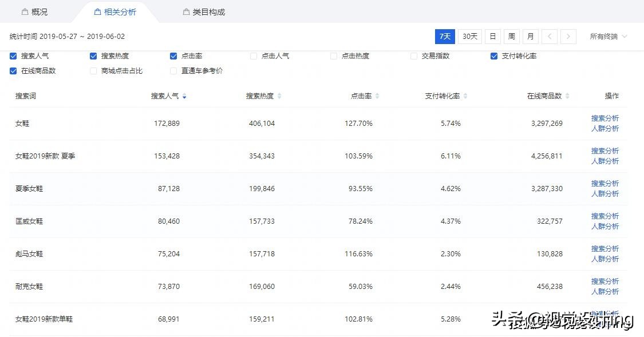This screenshot has width=644, height=337.
Task: Click the icon beside 类目构成 tab
Action: pos(185,11)
